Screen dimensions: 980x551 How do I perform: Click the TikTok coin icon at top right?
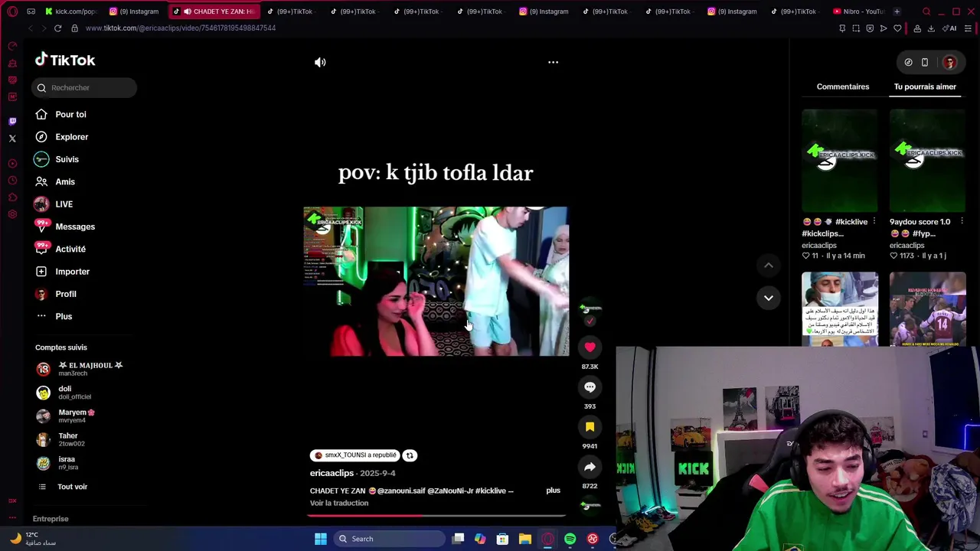[908, 62]
